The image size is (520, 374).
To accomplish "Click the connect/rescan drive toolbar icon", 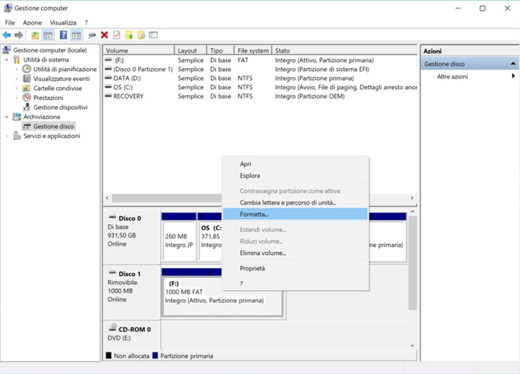I will 92,35.
